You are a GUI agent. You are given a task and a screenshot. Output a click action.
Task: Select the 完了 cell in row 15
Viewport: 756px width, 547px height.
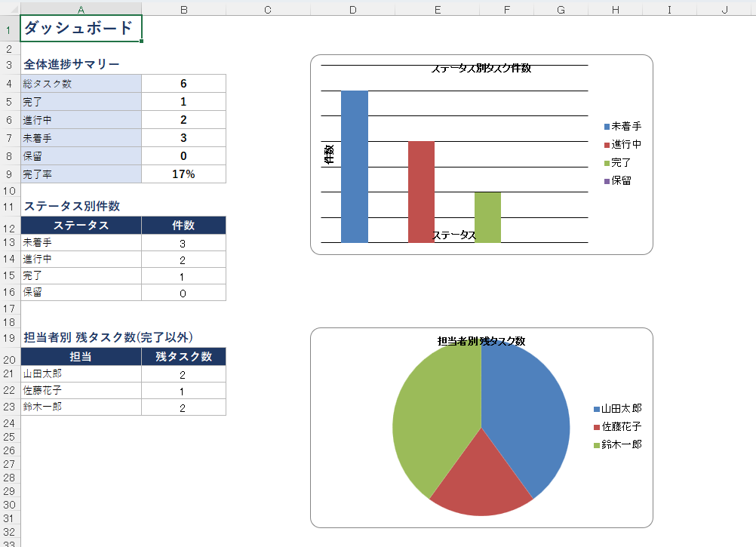tap(81, 275)
